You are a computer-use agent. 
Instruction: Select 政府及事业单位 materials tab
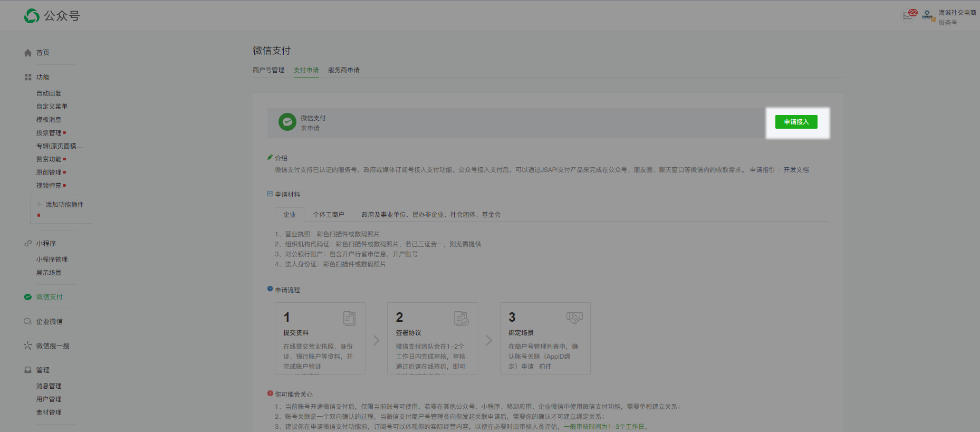click(x=431, y=215)
